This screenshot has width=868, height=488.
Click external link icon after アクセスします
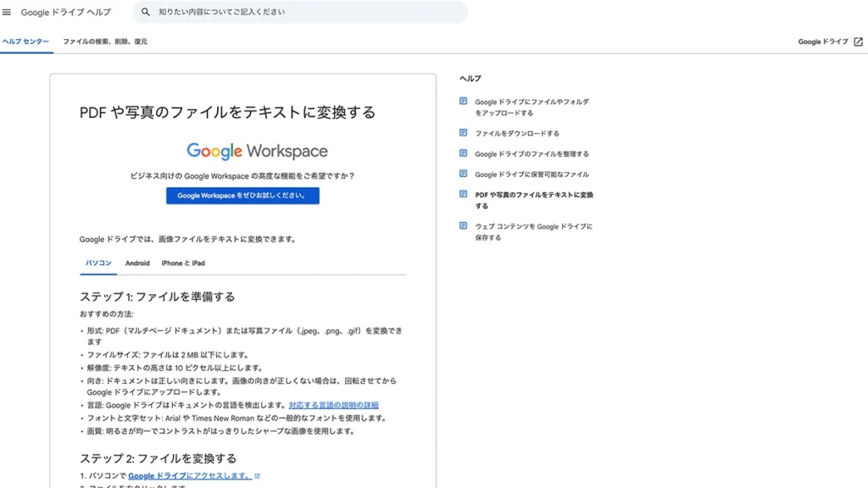(x=257, y=476)
